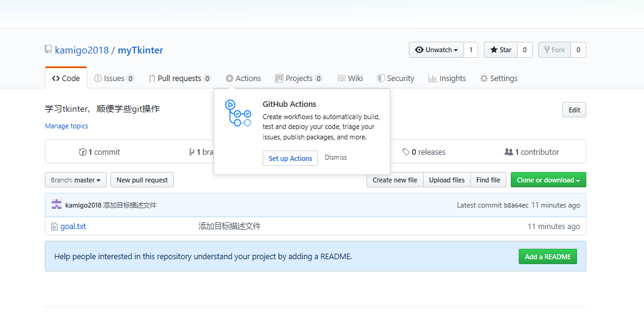Image resolution: width=644 pixels, height=312 pixels.
Task: Switch to the Pull requests tab
Action: point(180,78)
